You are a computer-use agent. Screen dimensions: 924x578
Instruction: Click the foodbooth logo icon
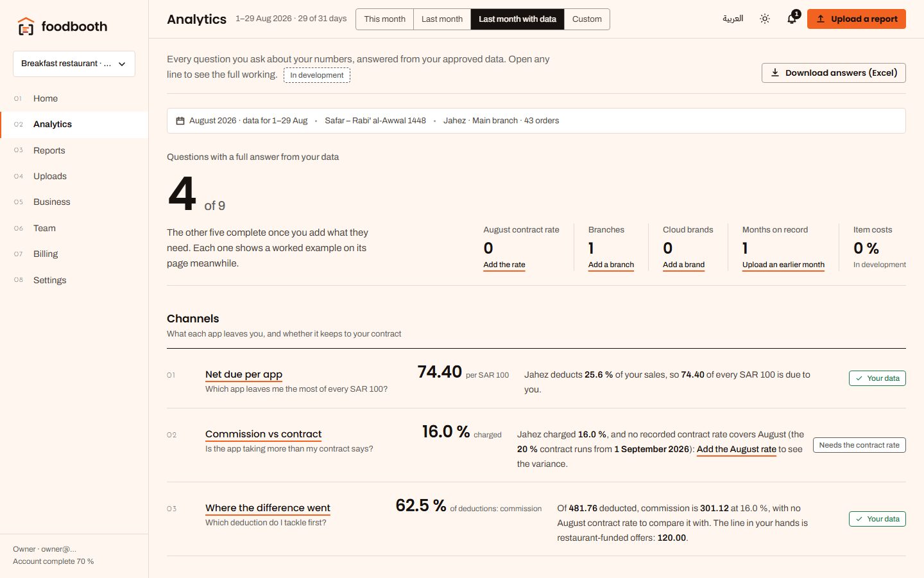pyautogui.click(x=26, y=26)
